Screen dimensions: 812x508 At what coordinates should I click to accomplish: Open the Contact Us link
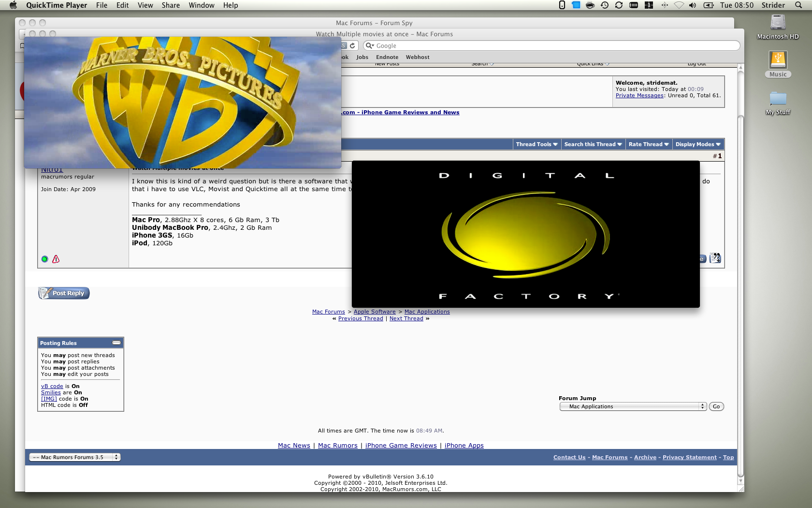(569, 457)
